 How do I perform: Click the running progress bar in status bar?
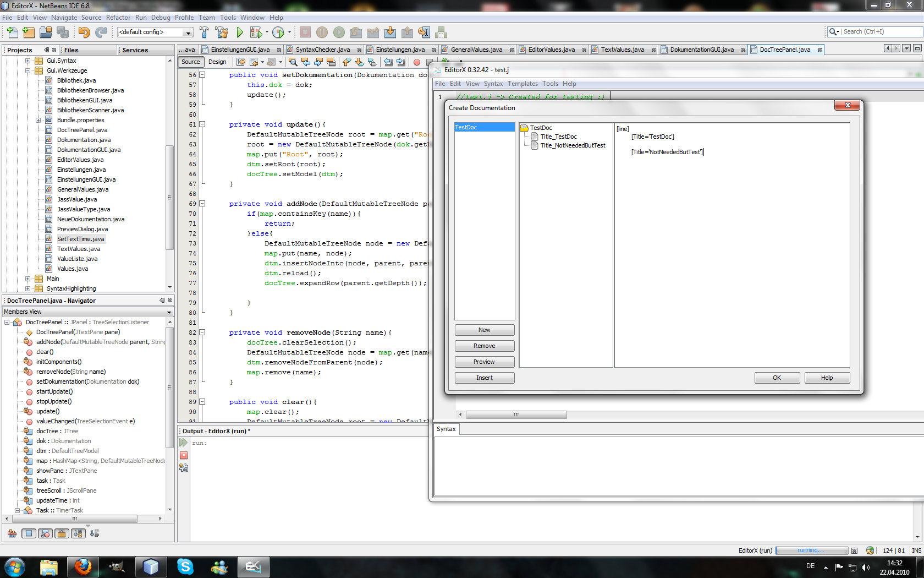click(812, 550)
